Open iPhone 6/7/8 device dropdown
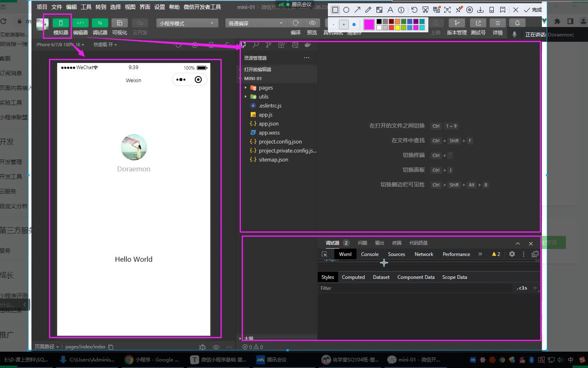This screenshot has height=368, width=588. pos(60,45)
